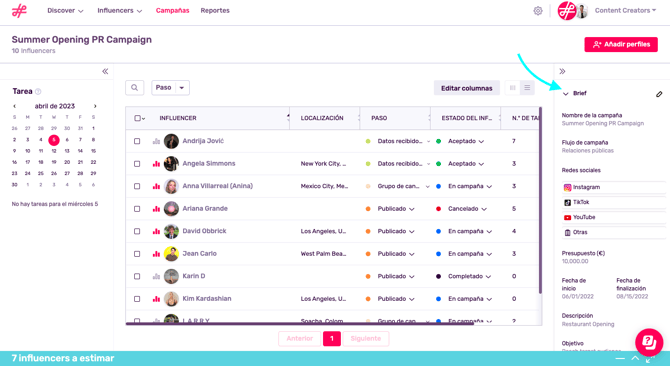Minimize the 7 influencers a estimar bar
This screenshot has width=670, height=366.
620,358
